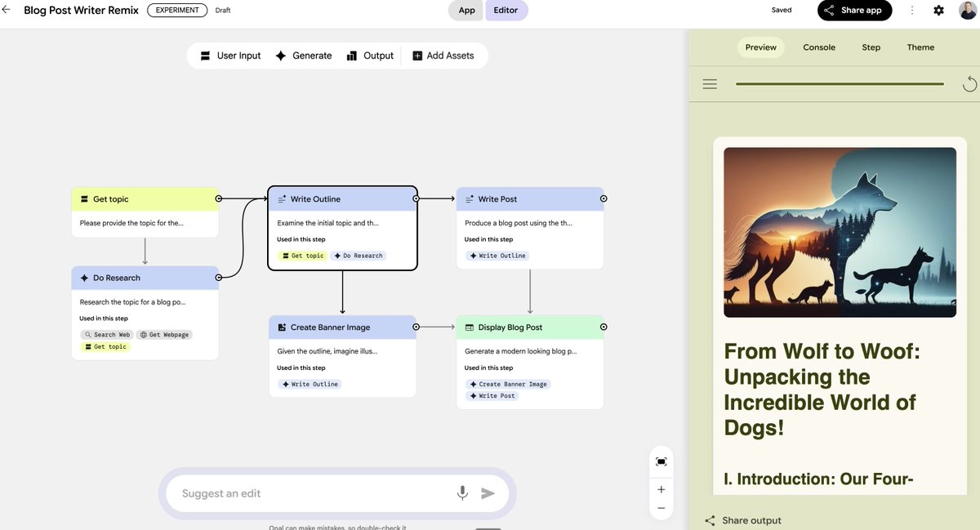Zoom out the canvas with minus icon
The height and width of the screenshot is (530, 980).
pyautogui.click(x=661, y=508)
